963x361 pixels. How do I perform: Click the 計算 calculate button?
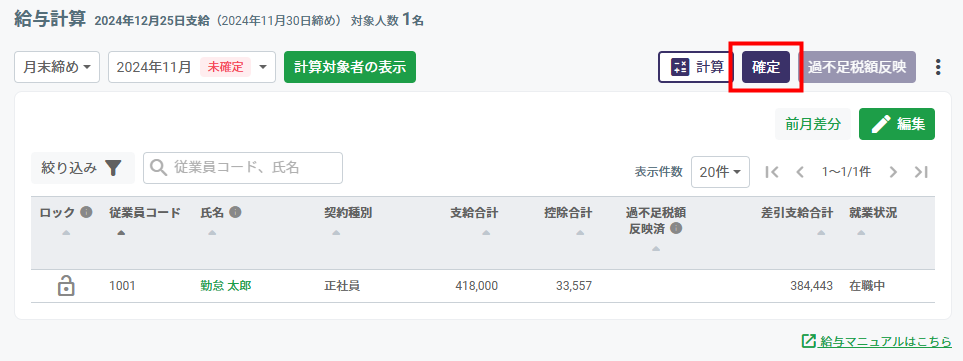(x=696, y=67)
